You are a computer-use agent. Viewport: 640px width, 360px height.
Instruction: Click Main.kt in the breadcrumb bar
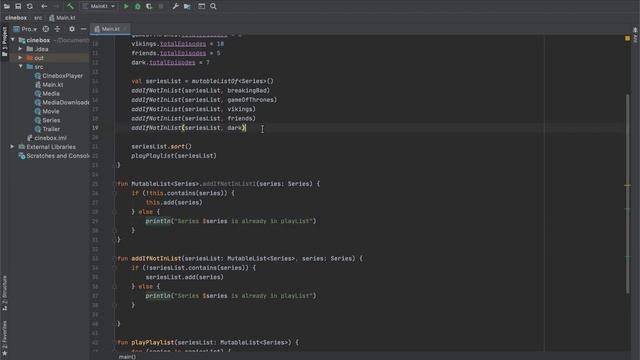click(62, 18)
